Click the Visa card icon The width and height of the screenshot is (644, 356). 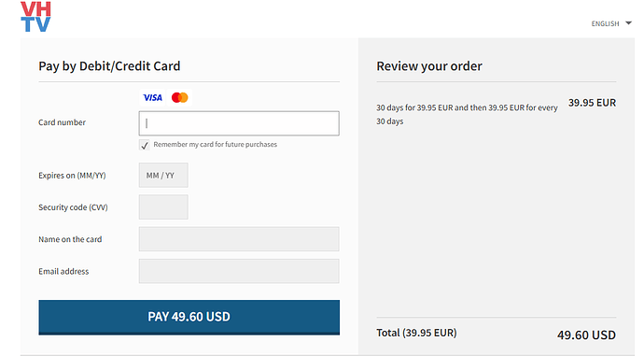coord(152,98)
